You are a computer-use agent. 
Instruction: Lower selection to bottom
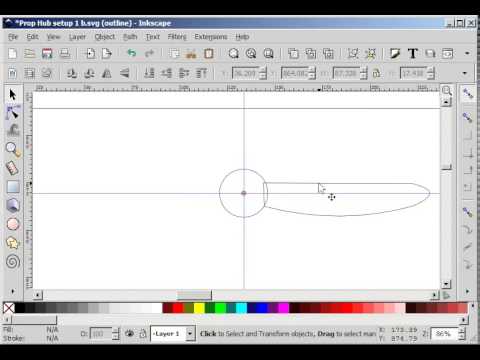click(149, 73)
